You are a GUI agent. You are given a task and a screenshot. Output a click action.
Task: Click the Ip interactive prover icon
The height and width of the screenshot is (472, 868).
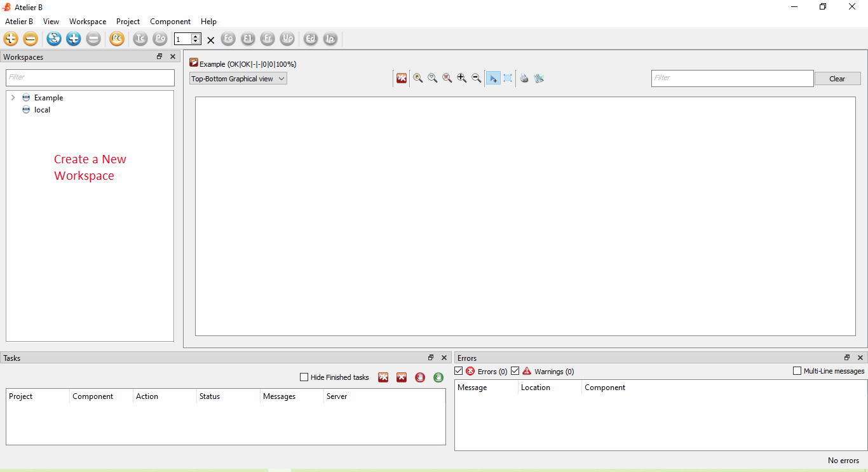[330, 39]
